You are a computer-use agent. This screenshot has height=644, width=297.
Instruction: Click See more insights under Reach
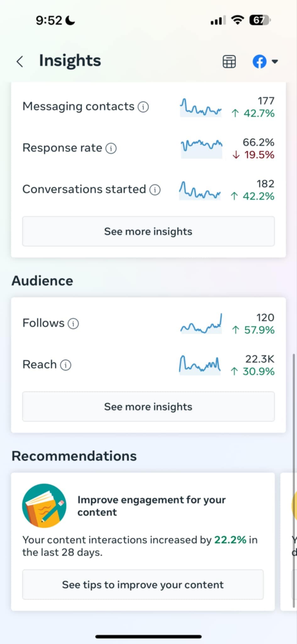(148, 407)
